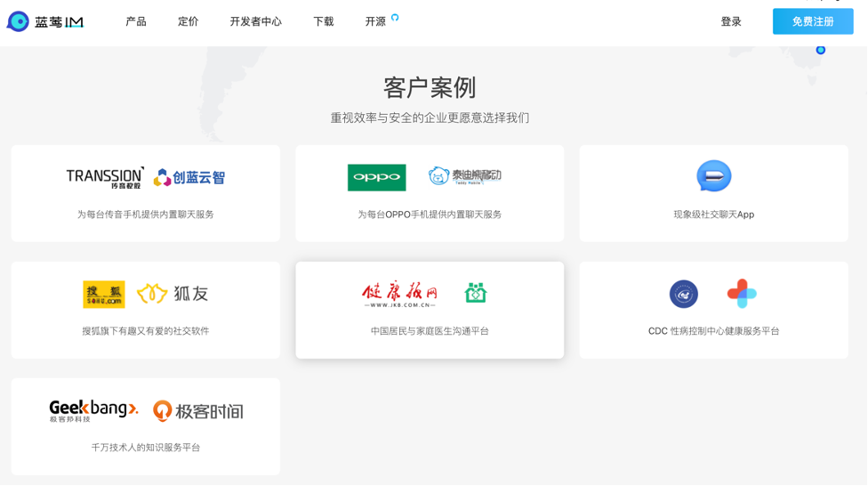868x486 pixels.
Task: Go to 开发者中心
Action: [x=256, y=21]
